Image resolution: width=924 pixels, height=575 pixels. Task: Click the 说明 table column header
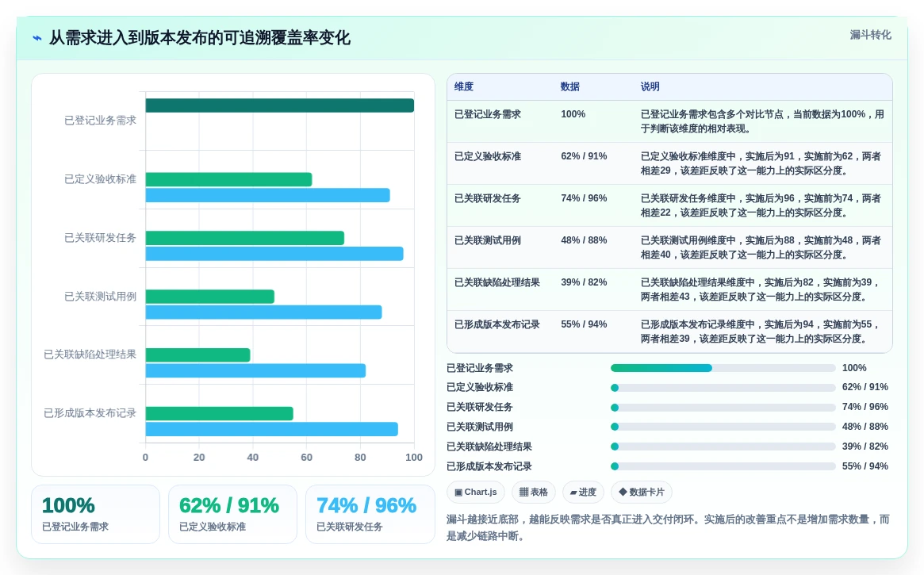(x=650, y=86)
